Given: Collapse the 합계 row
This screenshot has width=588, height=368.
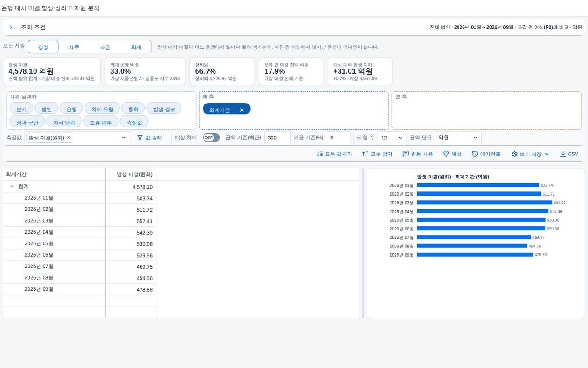Looking at the screenshot, I should tap(11, 187).
